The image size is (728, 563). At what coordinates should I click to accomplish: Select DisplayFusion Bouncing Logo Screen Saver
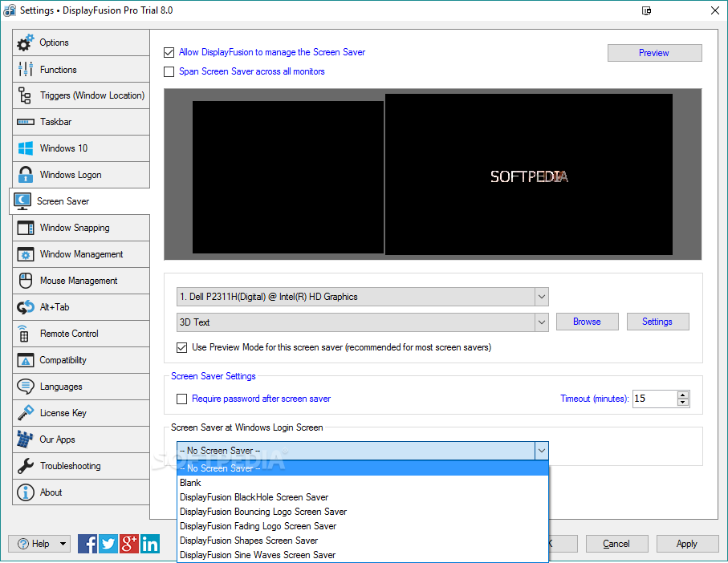pyautogui.click(x=363, y=512)
